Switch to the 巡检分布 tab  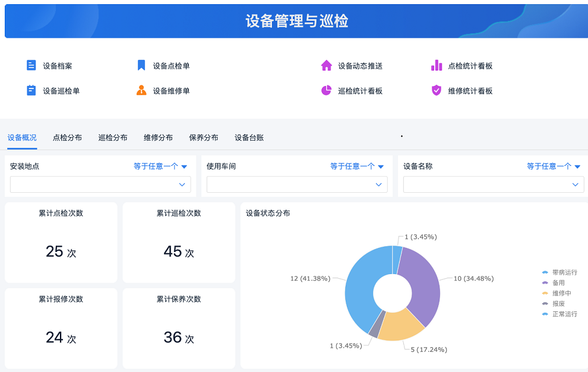(x=113, y=138)
